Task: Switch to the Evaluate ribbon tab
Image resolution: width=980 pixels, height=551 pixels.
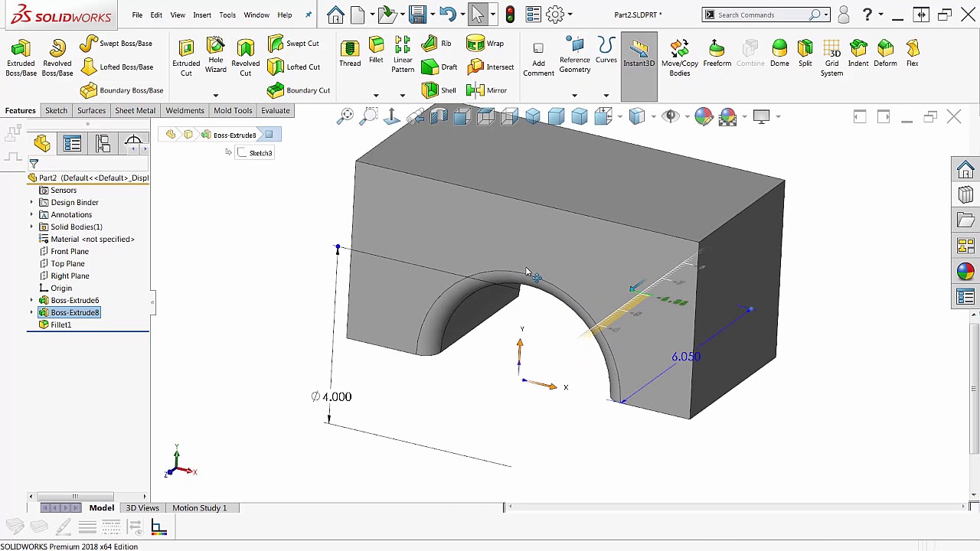Action: (275, 110)
